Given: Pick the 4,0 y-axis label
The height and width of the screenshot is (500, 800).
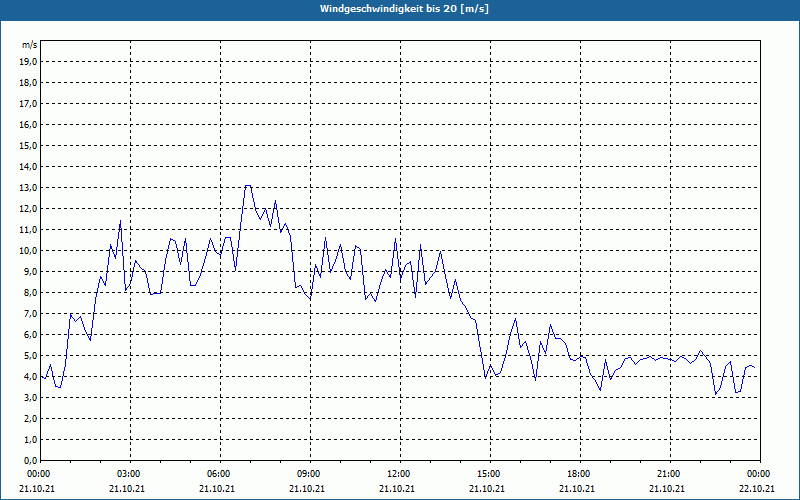Looking at the screenshot, I should (31, 377).
